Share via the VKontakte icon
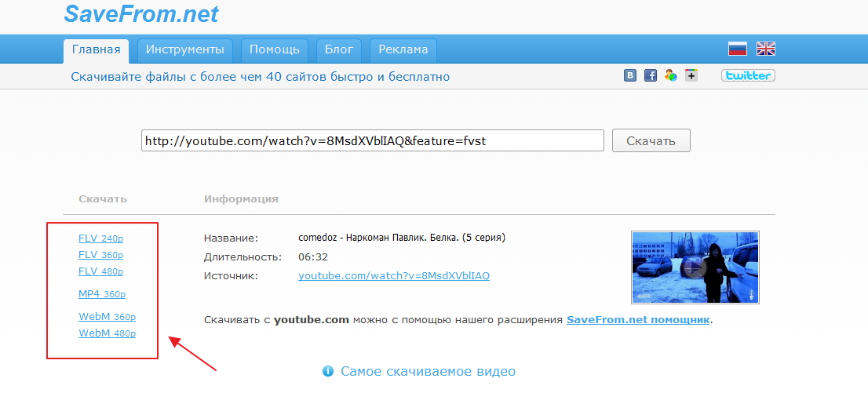Image resolution: width=868 pixels, height=393 pixels. (629, 76)
